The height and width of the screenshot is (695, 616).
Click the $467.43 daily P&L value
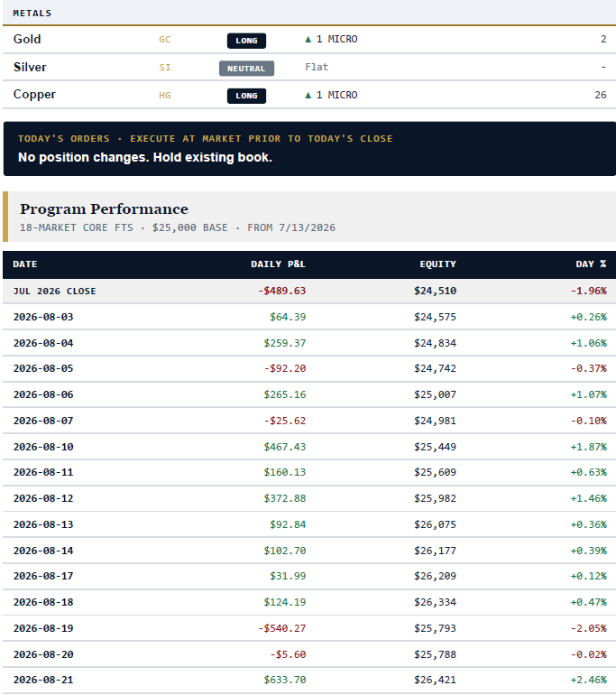[285, 447]
